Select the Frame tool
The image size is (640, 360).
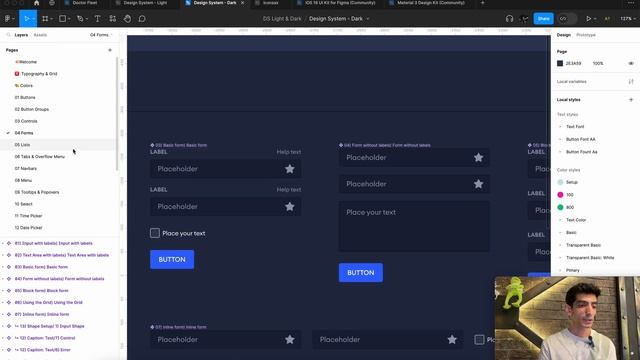pyautogui.click(x=45, y=18)
